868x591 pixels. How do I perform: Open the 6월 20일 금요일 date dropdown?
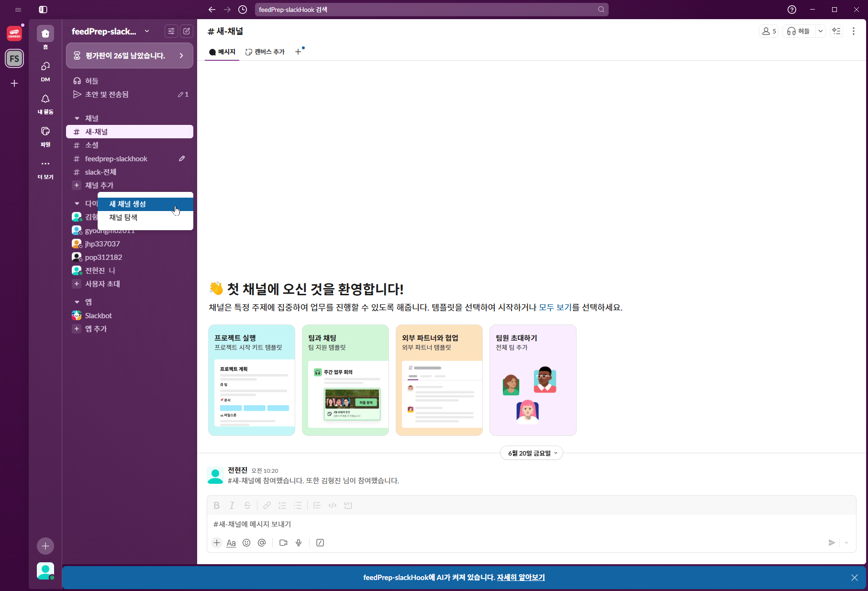532,453
